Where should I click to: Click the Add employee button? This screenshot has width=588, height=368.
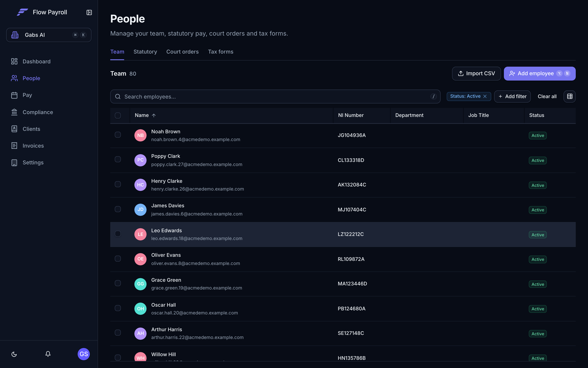coord(540,74)
